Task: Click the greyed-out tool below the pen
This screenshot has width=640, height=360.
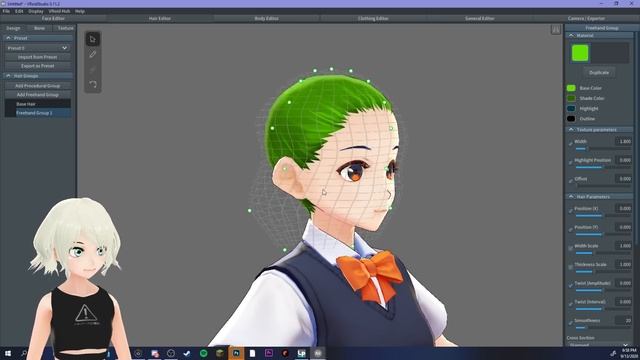Action: coord(93,69)
